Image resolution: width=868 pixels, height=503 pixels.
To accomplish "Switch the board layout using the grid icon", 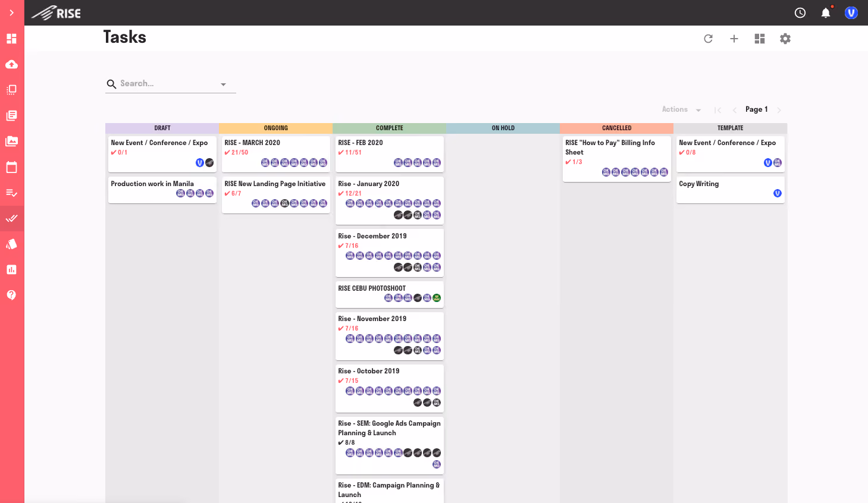I will (760, 39).
